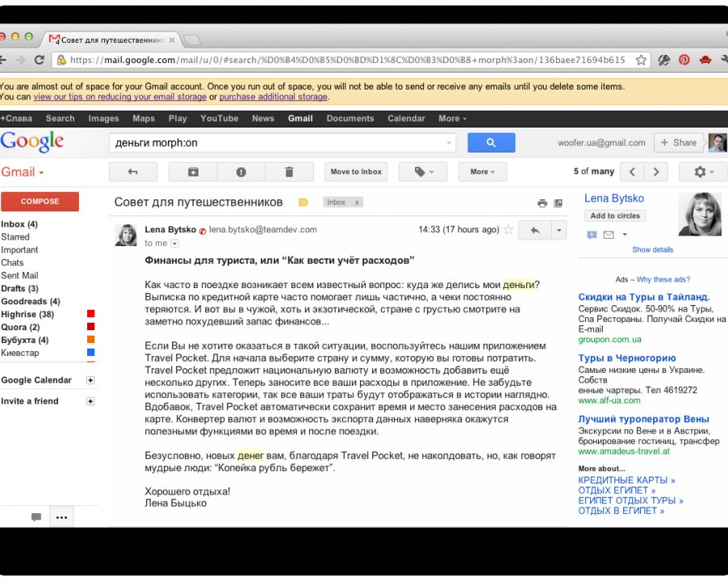
Task: Click the COMPOSE button
Action: [40, 202]
